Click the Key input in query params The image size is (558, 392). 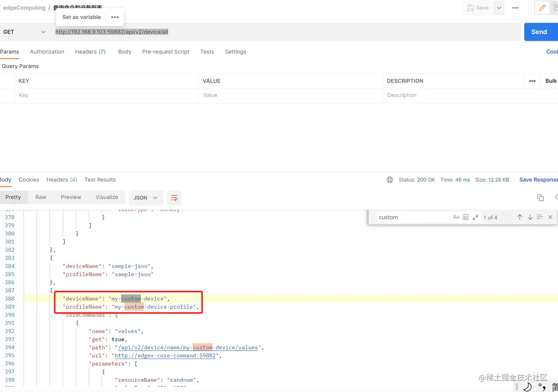pos(107,95)
